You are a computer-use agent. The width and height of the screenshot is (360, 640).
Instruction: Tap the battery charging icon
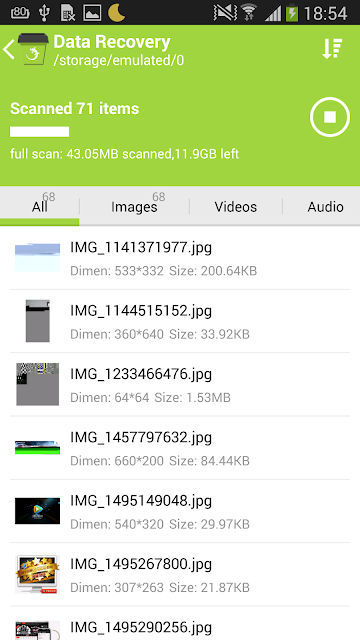[x=292, y=13]
